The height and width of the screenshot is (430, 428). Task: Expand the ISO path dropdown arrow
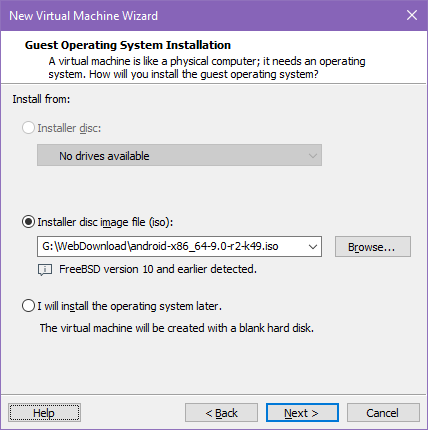tap(313, 247)
